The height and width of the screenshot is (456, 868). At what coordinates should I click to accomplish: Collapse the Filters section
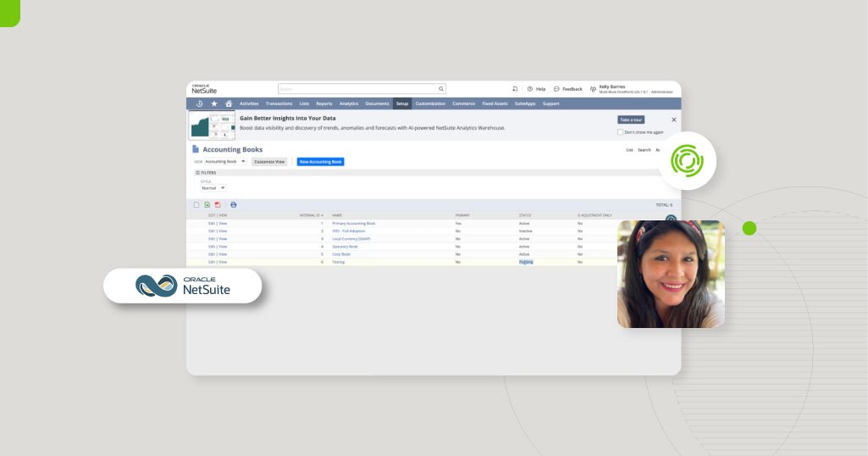tap(198, 172)
